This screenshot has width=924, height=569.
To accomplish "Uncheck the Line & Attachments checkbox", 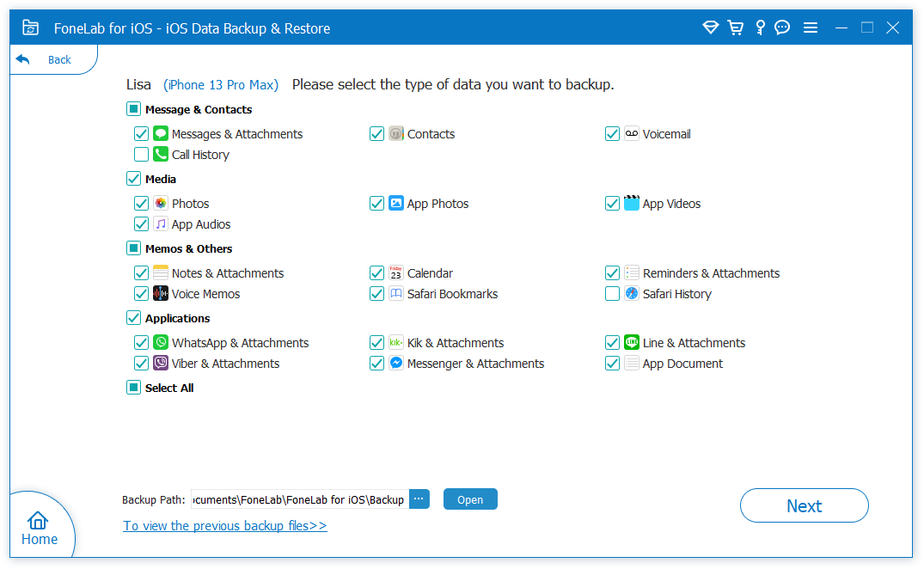I will pyautogui.click(x=612, y=342).
